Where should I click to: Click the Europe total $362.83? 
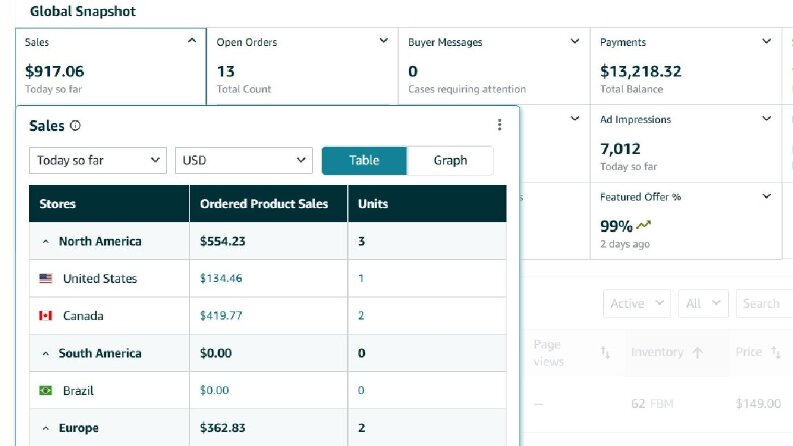[223, 428]
